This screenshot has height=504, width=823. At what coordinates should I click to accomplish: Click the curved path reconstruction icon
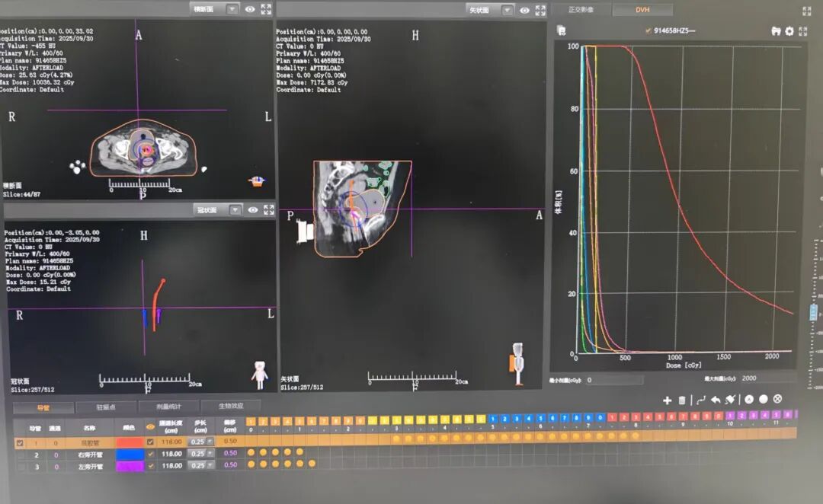pos(700,400)
